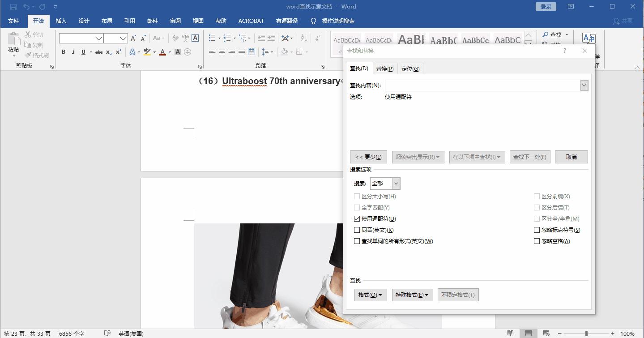Viewport: 644px width, 338px height.
Task: Click the 查找下一处 button
Action: point(529,157)
